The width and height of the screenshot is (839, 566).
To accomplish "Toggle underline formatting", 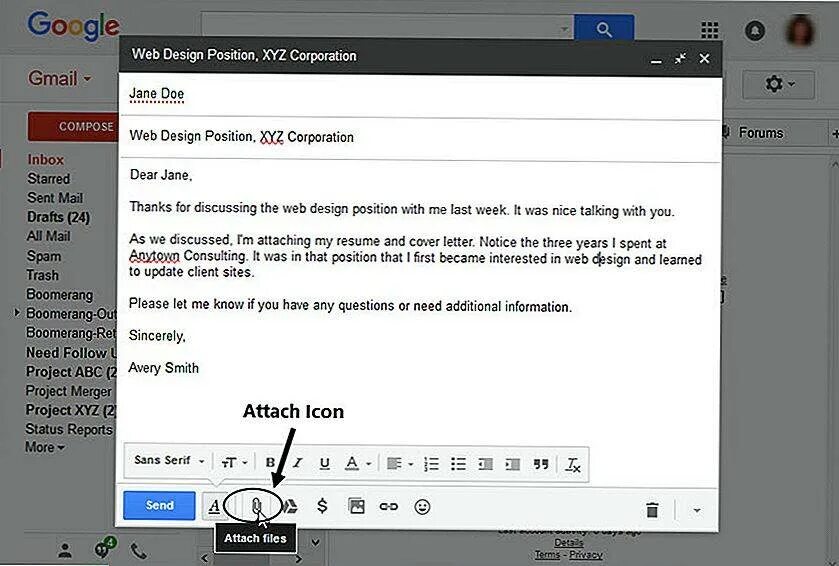I will coord(324,463).
